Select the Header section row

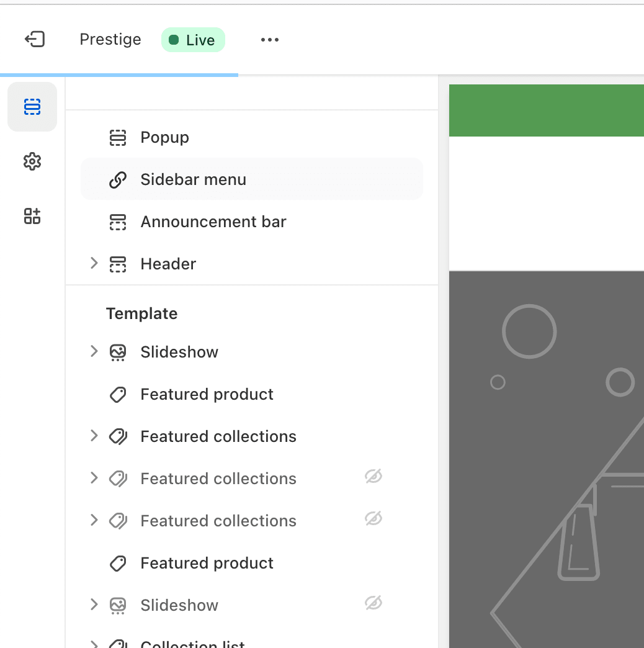tap(252, 264)
